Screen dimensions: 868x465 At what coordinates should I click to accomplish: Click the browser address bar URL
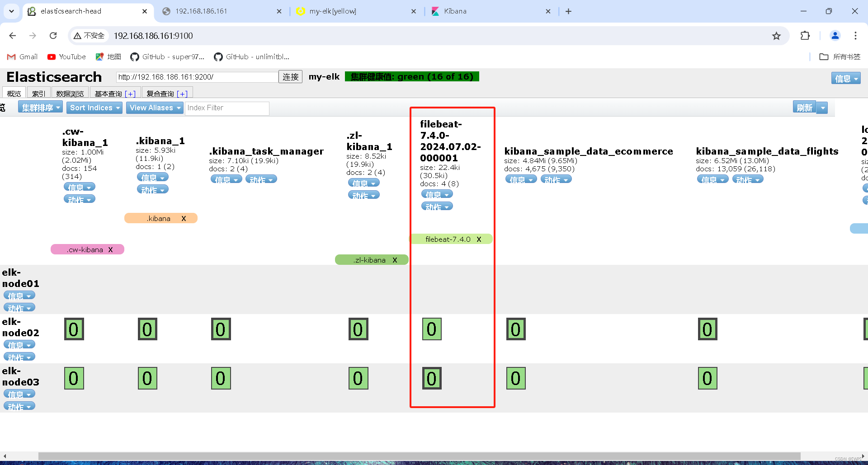(153, 36)
